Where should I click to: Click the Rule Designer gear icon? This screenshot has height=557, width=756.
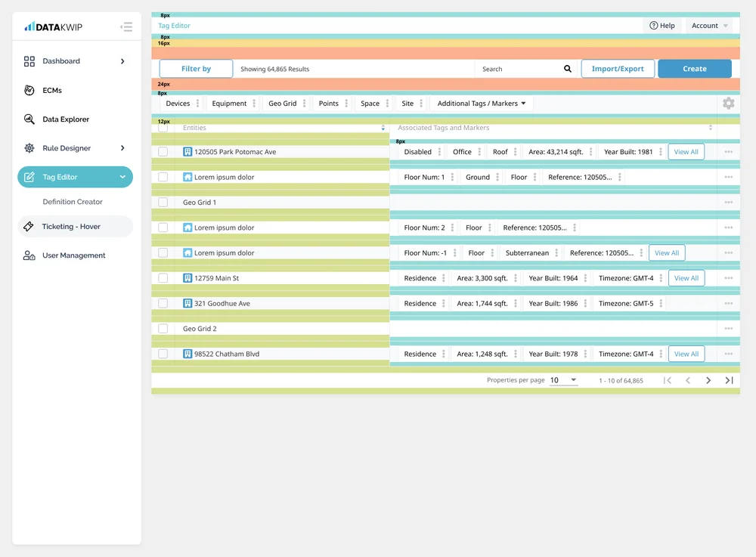coord(29,148)
